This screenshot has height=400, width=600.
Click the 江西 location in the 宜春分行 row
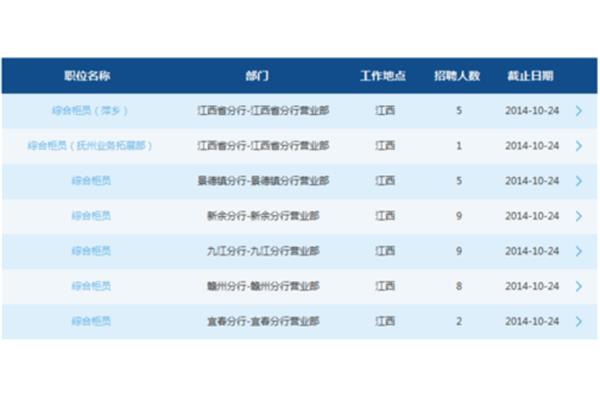385,321
